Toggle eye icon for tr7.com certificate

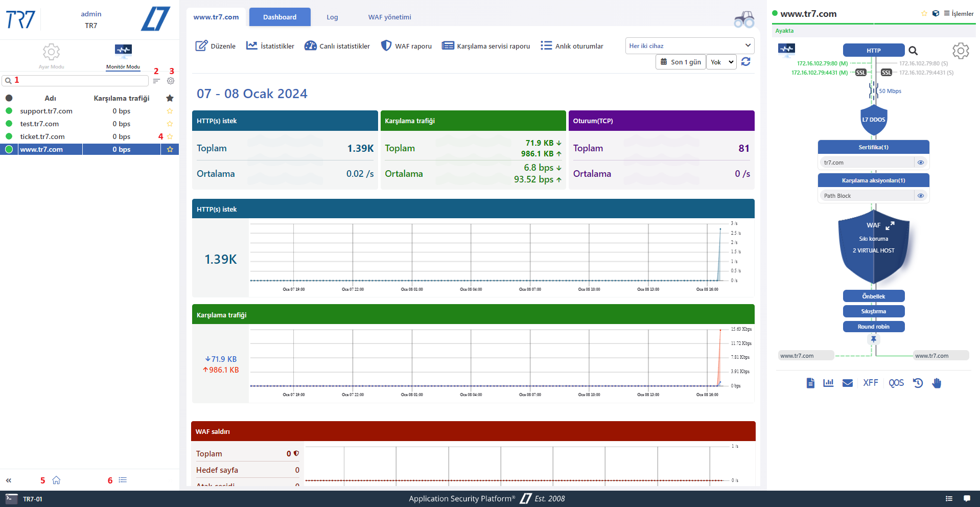[921, 163]
